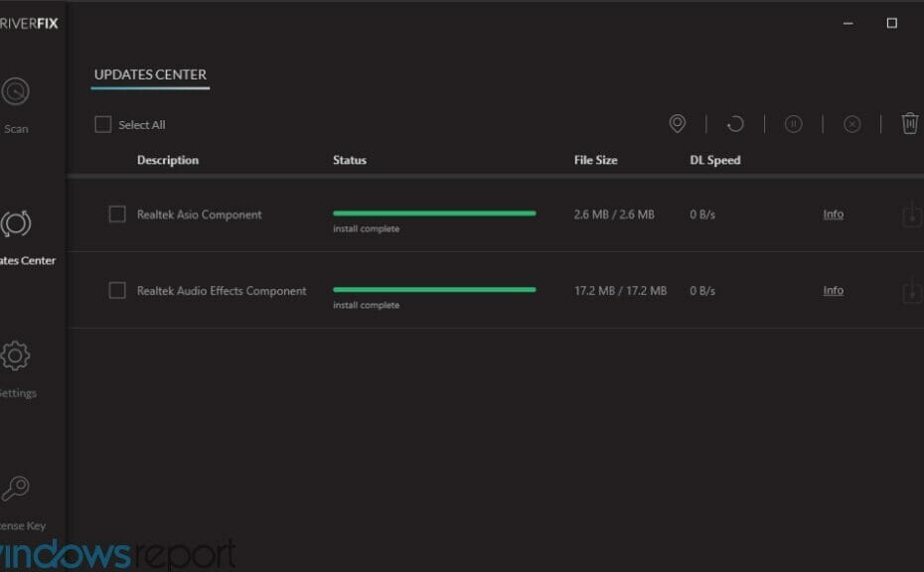This screenshot has width=924, height=572.
Task: Click install complete text under Realtek Audio Effects
Action: pyautogui.click(x=366, y=305)
